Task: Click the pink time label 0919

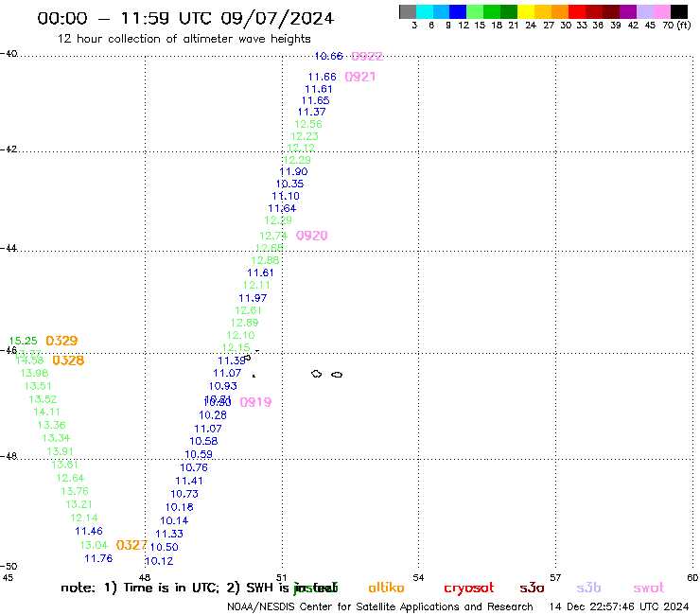Action: (x=255, y=402)
